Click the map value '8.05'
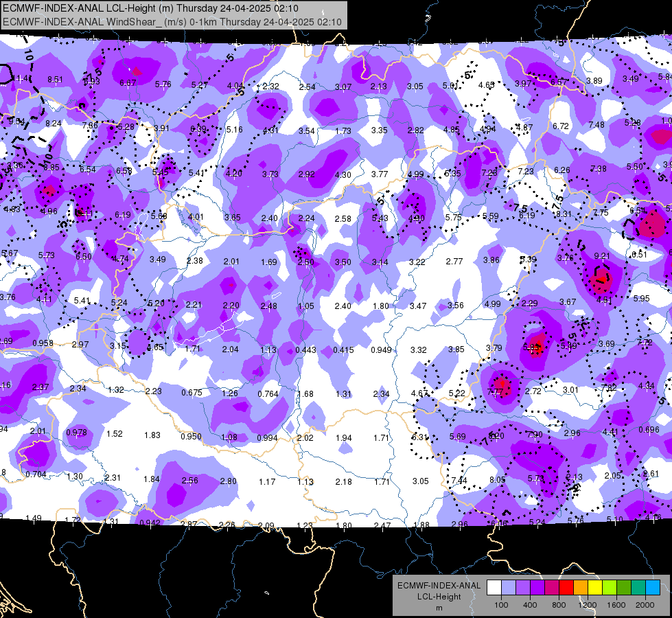 (498, 480)
